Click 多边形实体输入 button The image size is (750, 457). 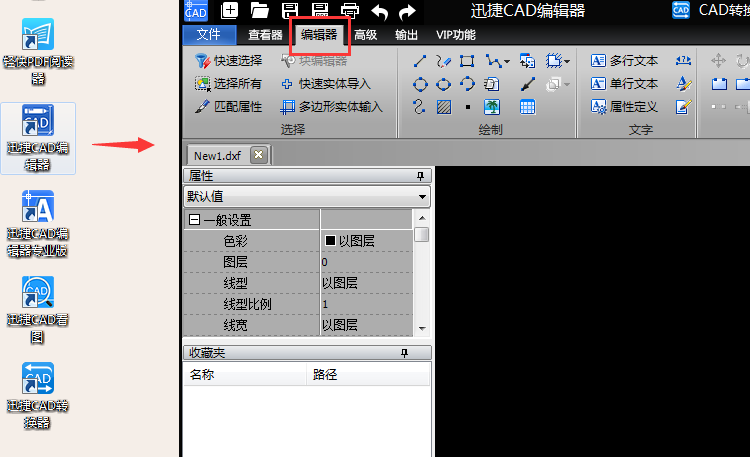pos(331,107)
